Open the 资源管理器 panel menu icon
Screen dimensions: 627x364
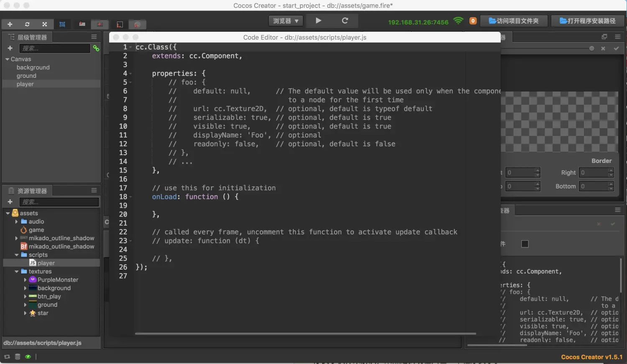pyautogui.click(x=94, y=191)
